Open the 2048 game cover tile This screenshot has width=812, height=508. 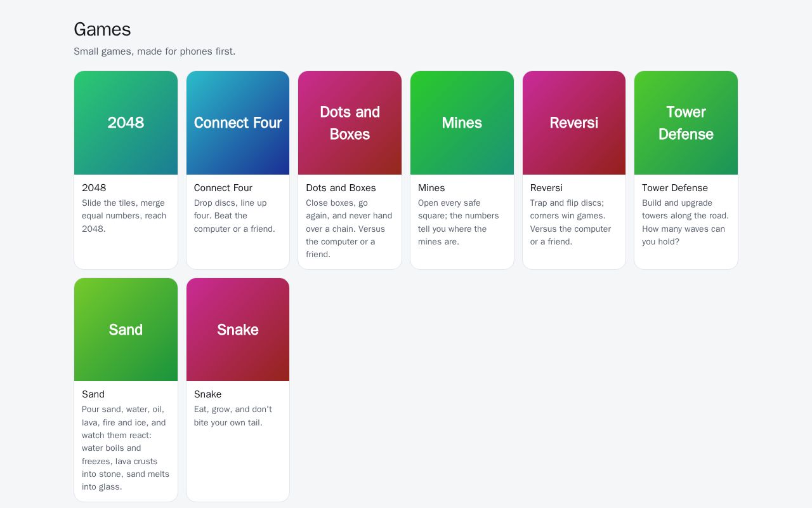click(126, 123)
